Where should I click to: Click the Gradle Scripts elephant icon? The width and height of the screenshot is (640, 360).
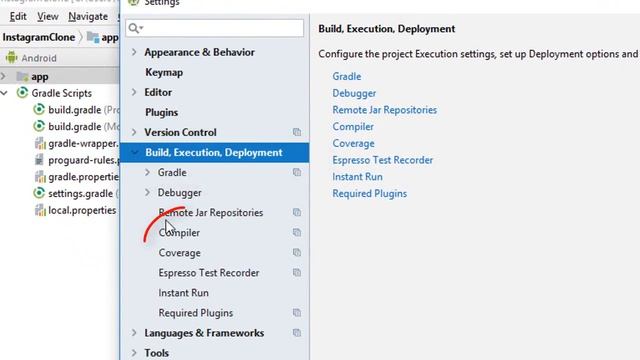pos(22,93)
